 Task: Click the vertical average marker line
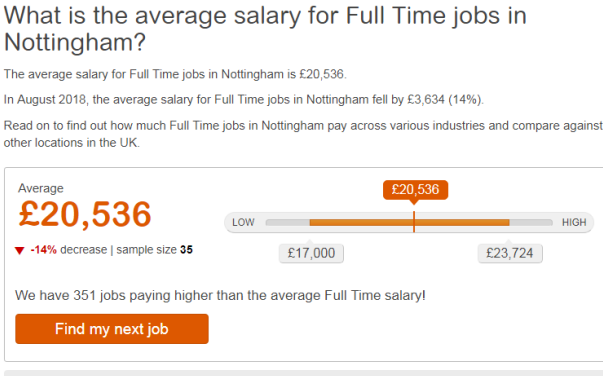click(414, 222)
